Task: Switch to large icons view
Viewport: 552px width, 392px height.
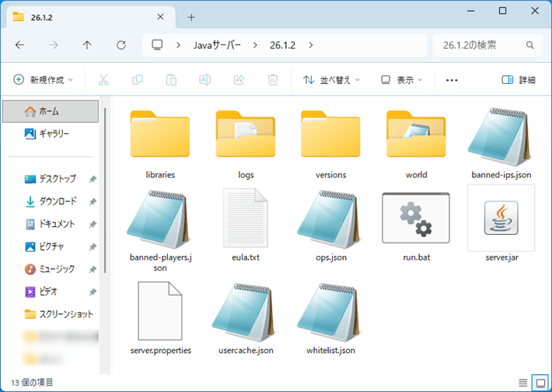Action: (540, 383)
